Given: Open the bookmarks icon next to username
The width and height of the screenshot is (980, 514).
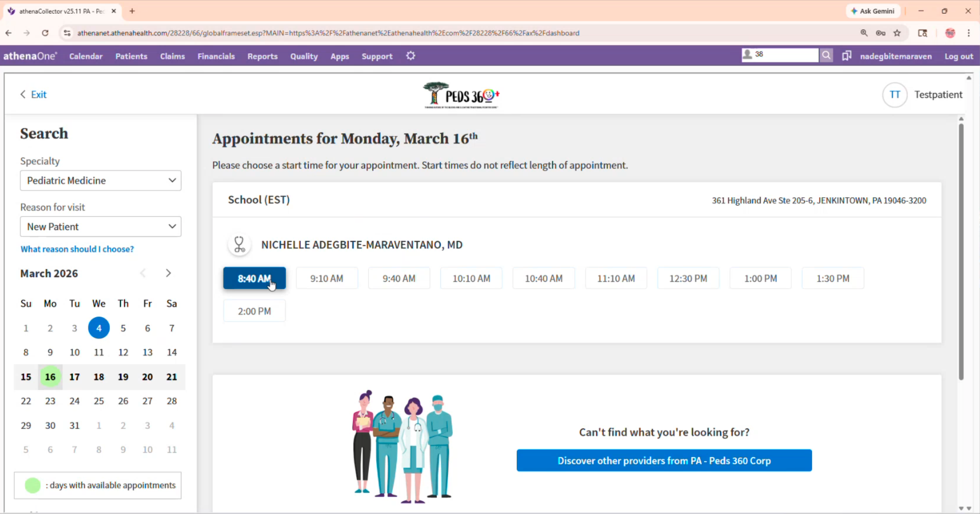Looking at the screenshot, I should (846, 56).
